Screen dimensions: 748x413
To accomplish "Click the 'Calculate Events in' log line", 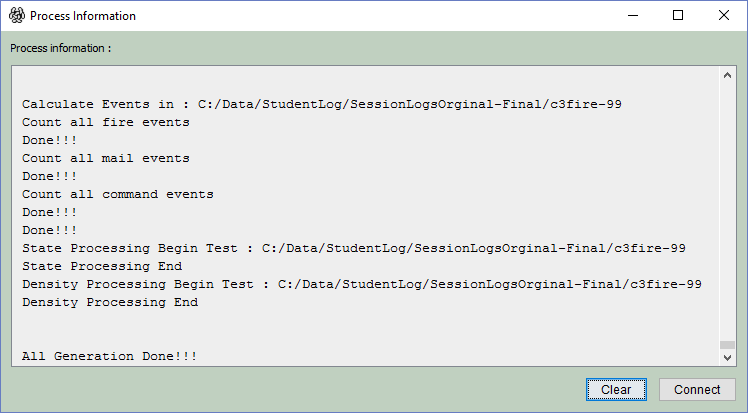I will [322, 104].
